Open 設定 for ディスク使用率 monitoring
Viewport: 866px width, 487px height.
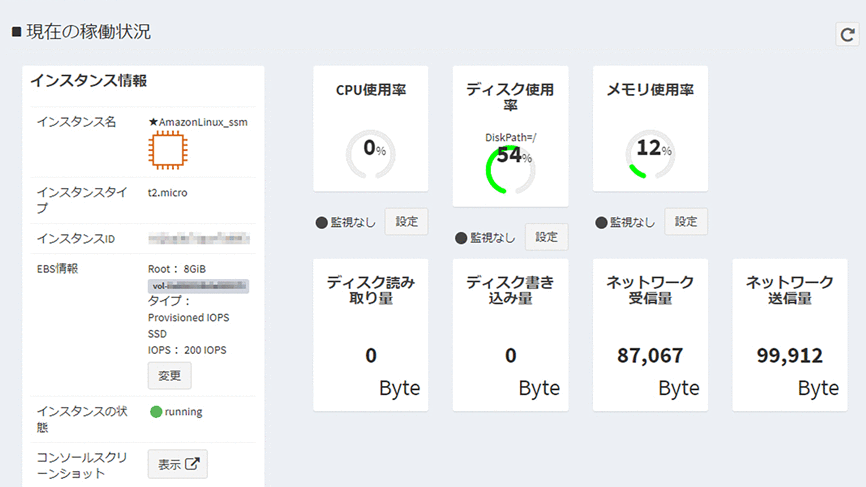(546, 237)
